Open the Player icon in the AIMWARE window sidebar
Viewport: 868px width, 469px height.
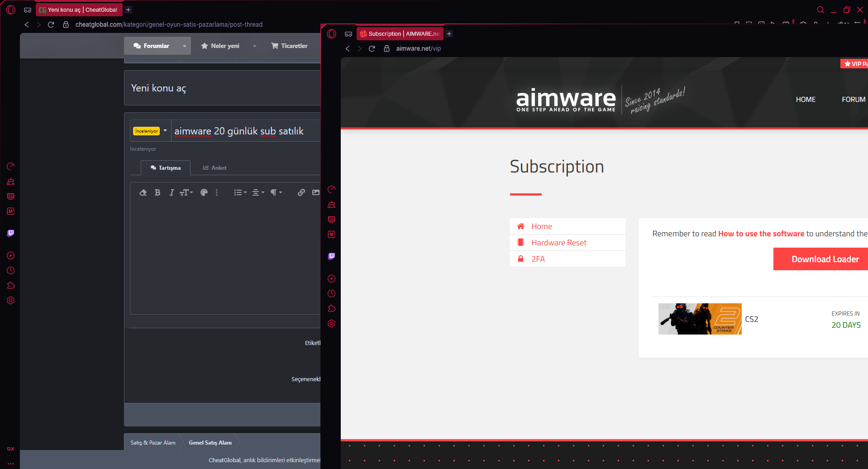tap(332, 279)
